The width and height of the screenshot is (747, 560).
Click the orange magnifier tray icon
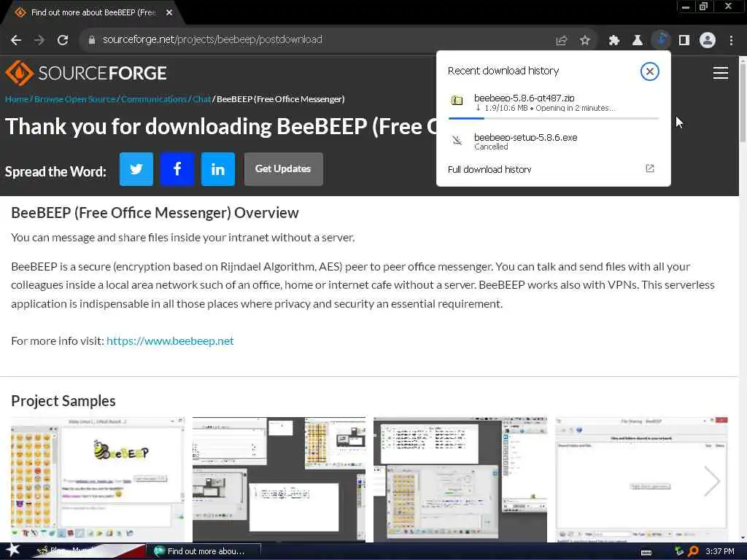693,551
